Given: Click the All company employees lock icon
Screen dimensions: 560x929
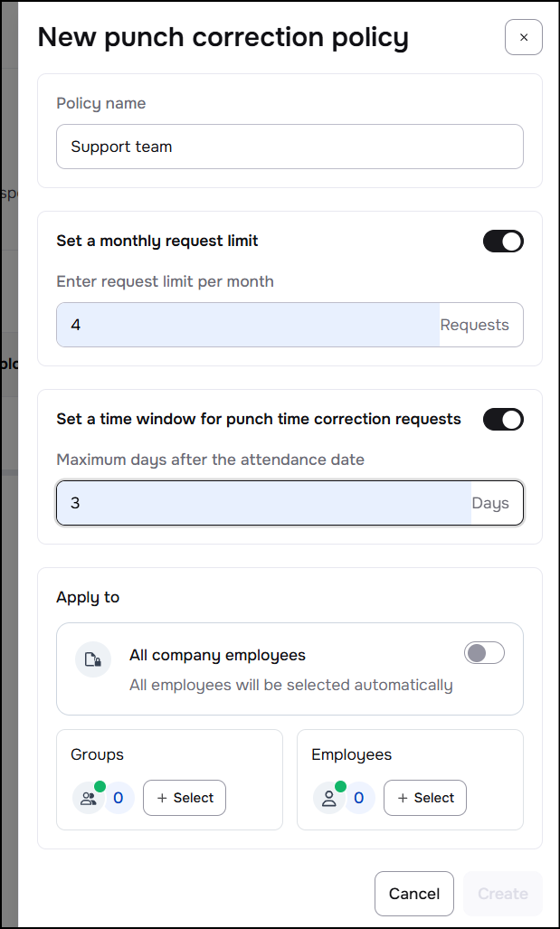Looking at the screenshot, I should click(93, 660).
